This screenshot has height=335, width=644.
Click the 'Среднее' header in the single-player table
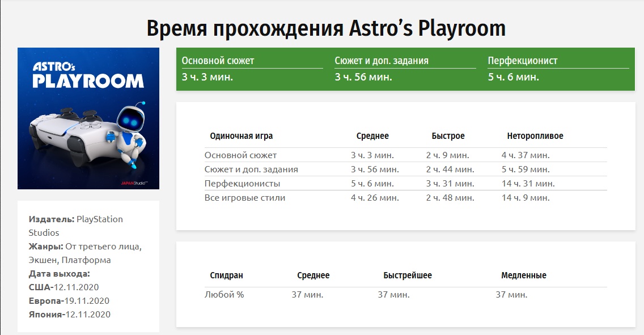(372, 136)
